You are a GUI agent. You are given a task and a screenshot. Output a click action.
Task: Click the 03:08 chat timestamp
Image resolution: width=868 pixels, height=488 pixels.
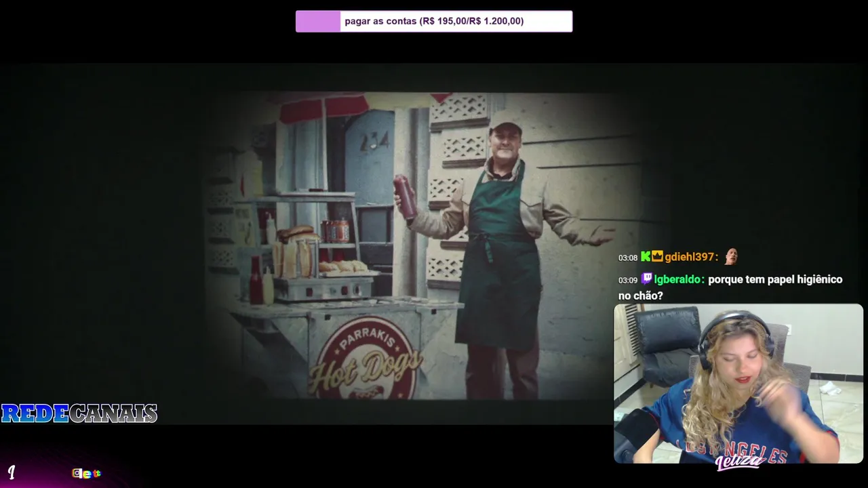628,258
